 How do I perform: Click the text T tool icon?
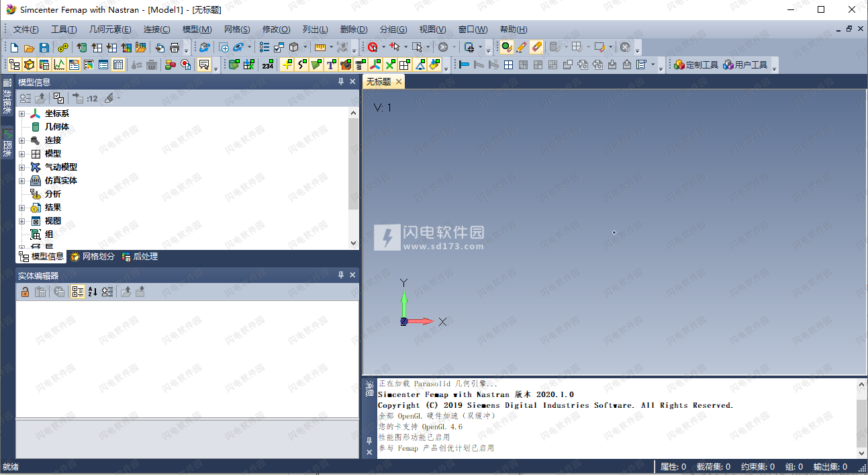[331, 65]
